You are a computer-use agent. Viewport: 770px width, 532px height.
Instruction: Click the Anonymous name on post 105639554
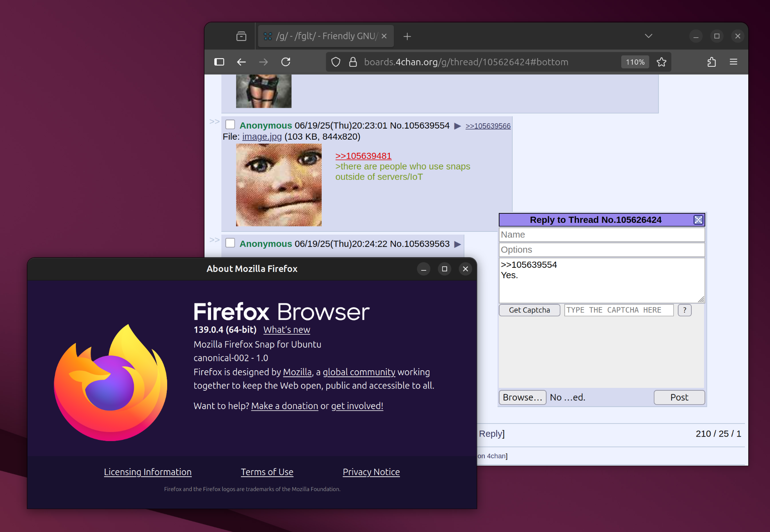[x=266, y=126]
